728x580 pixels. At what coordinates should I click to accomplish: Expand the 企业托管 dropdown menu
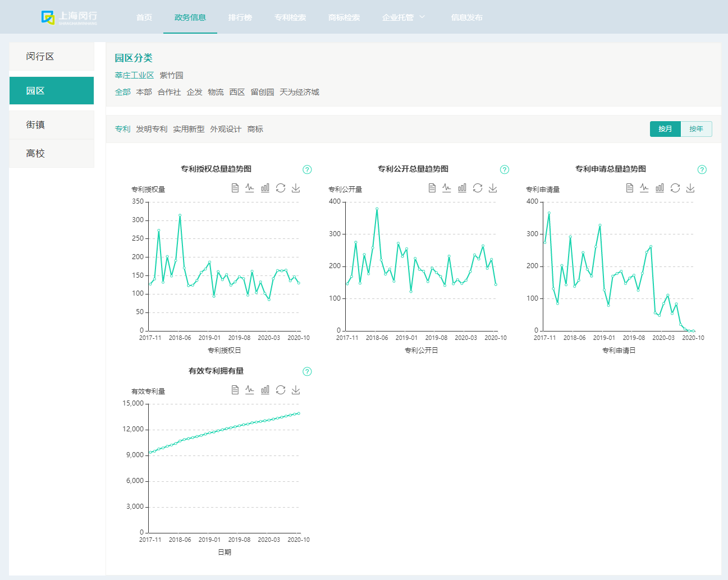[404, 17]
